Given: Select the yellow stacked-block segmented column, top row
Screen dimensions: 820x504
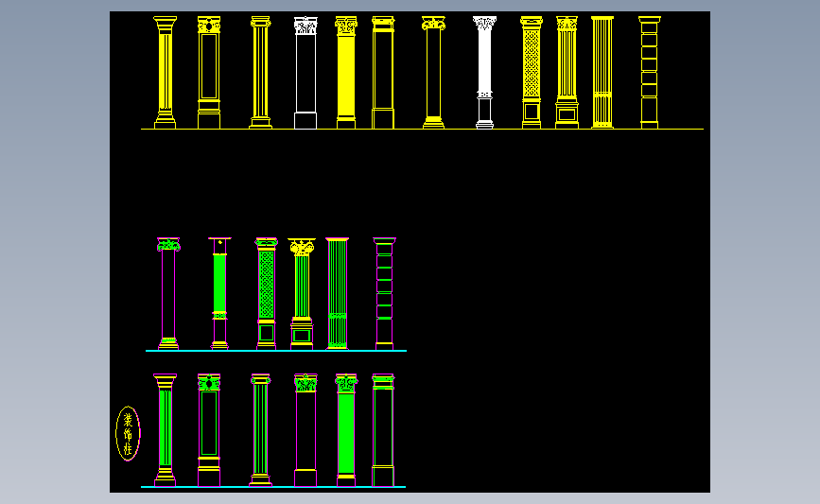Looking at the screenshot, I should coord(649,73).
